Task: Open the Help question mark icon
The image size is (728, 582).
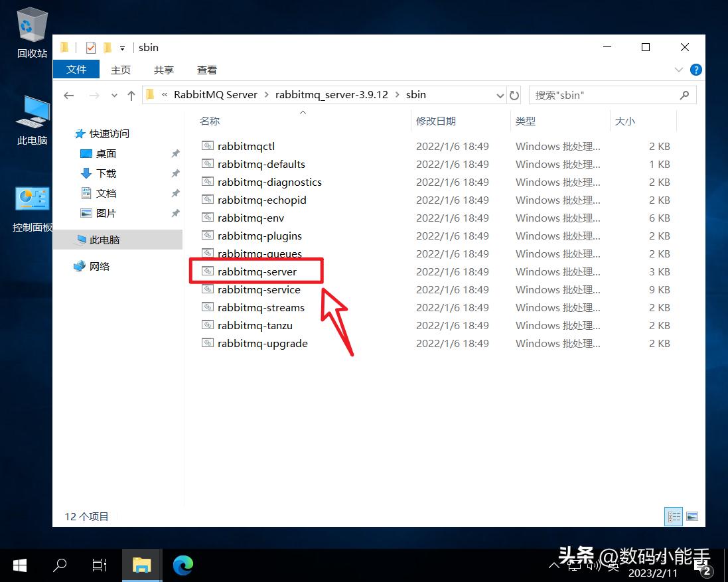Action: (x=695, y=70)
